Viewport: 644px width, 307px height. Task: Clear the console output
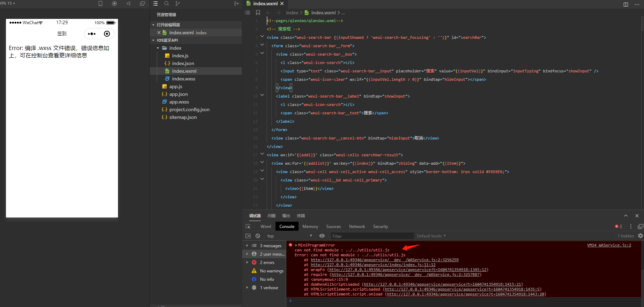click(258, 236)
